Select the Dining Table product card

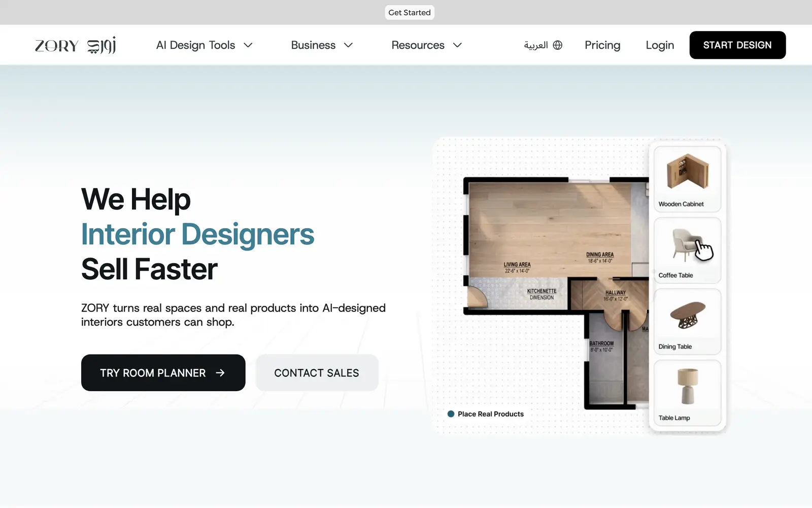click(687, 322)
